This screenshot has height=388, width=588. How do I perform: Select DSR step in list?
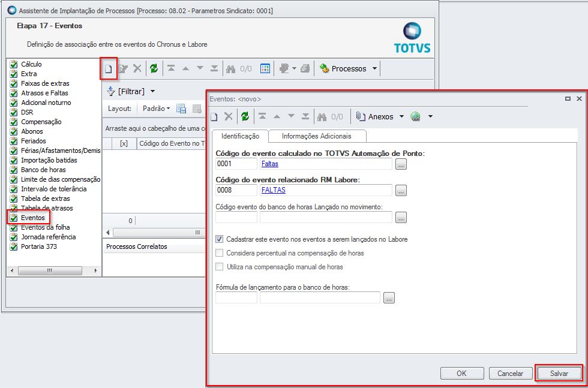[27, 112]
